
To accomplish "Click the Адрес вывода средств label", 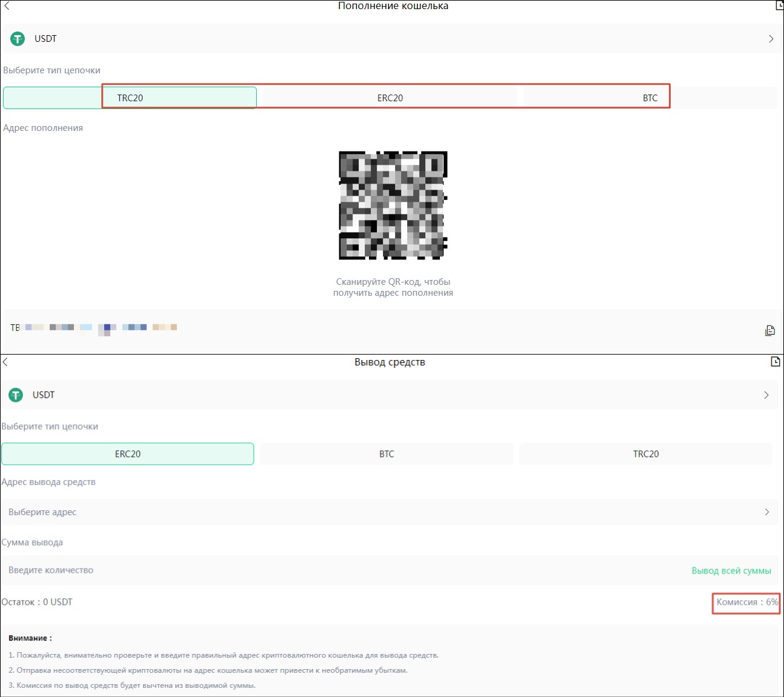I will [48, 482].
